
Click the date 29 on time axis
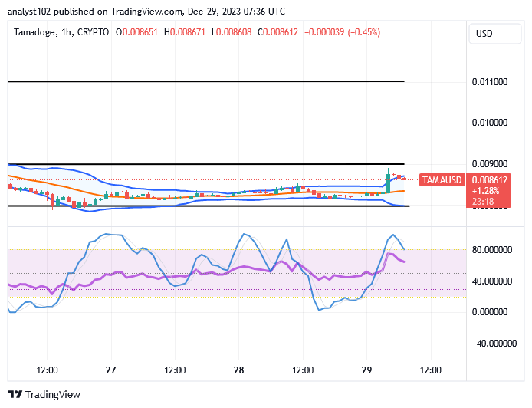366,370
